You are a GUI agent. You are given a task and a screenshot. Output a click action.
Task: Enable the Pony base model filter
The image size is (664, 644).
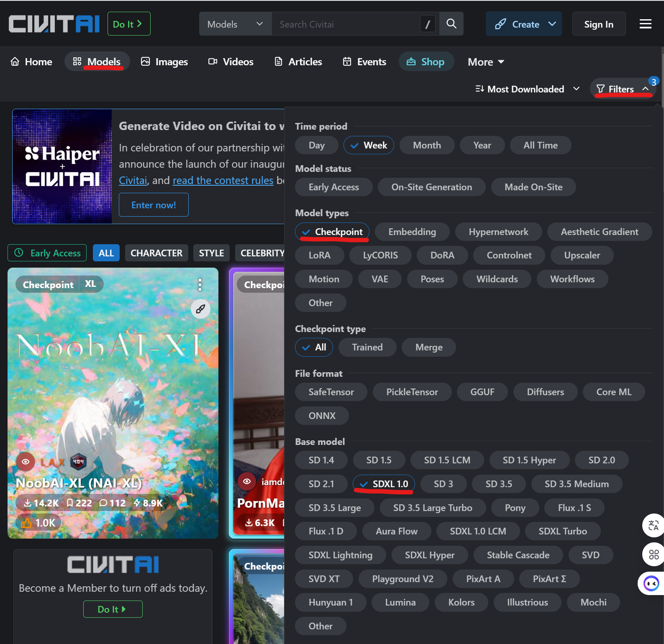tap(515, 508)
